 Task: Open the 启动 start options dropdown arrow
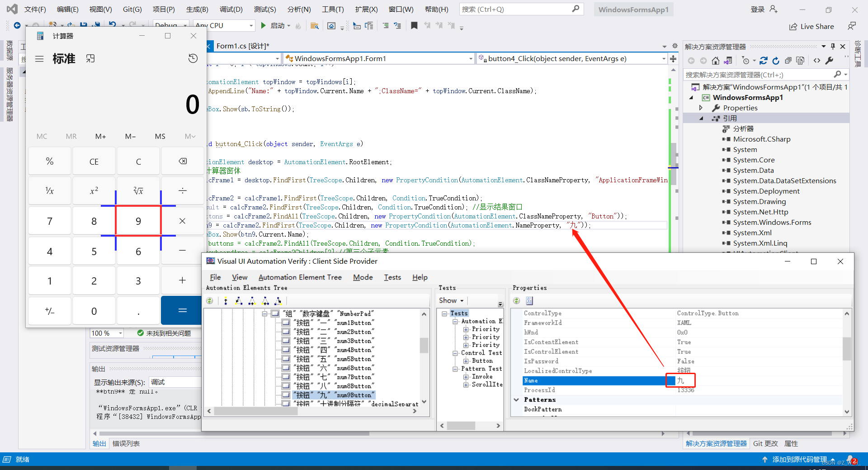pyautogui.click(x=289, y=26)
